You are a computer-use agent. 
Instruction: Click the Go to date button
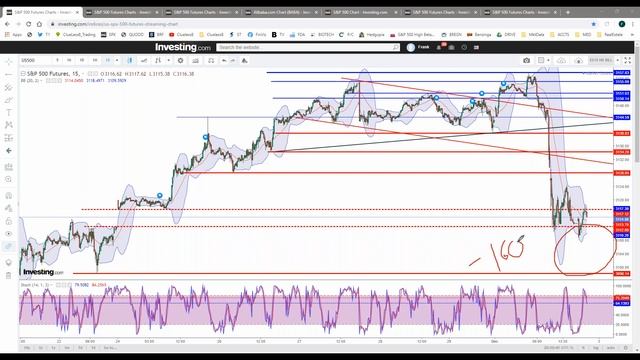click(x=111, y=348)
